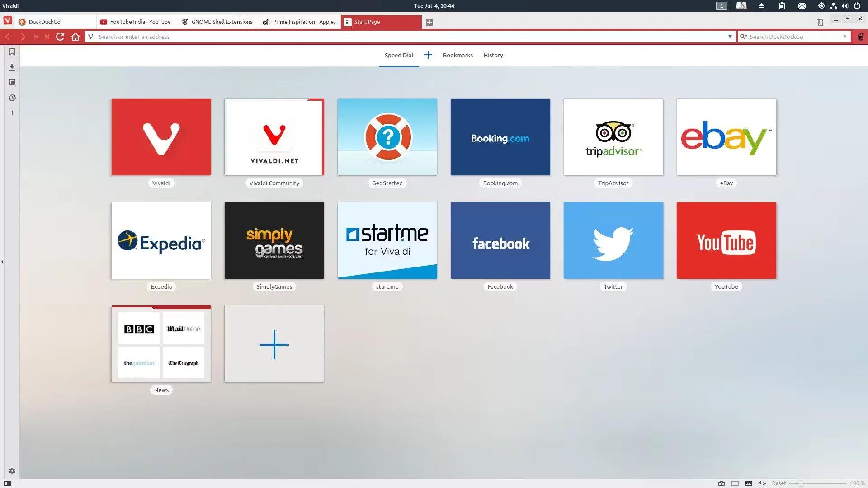Go forward with the forward arrow
This screenshot has height=488, width=868.
pos(22,37)
